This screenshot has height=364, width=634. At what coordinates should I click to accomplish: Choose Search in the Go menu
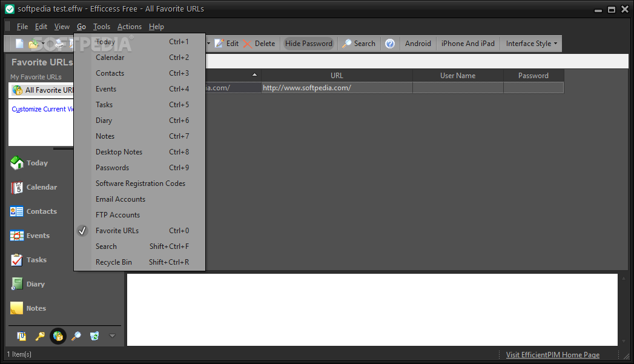139,247
